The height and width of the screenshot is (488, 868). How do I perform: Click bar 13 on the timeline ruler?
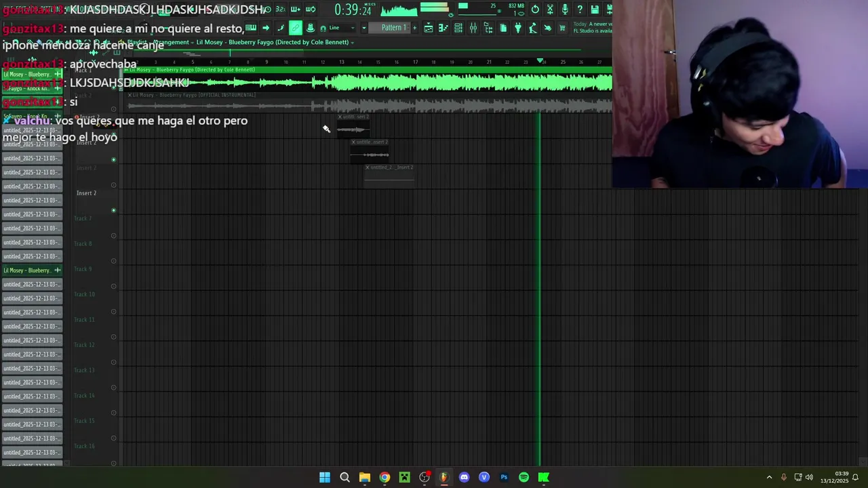pyautogui.click(x=341, y=62)
